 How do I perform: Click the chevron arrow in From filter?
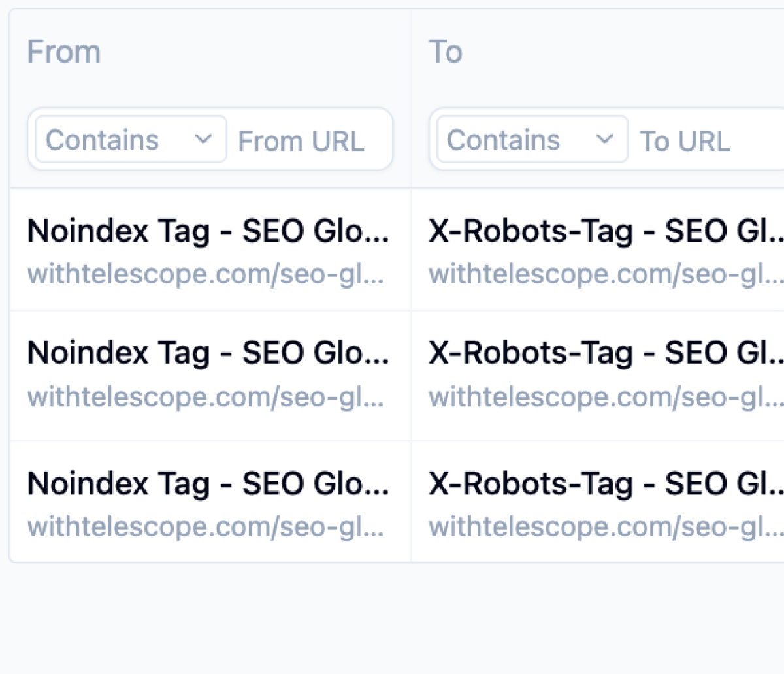[203, 140]
